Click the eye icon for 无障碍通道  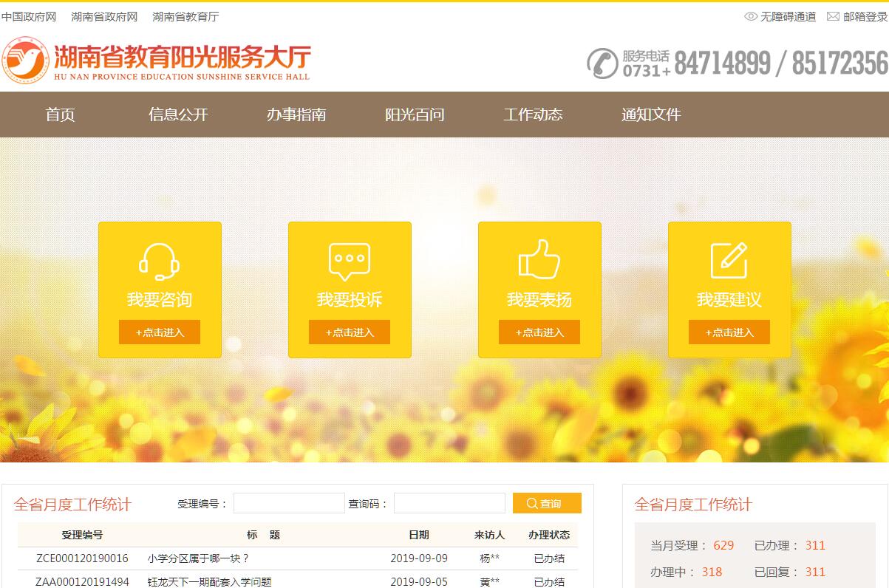pos(751,16)
